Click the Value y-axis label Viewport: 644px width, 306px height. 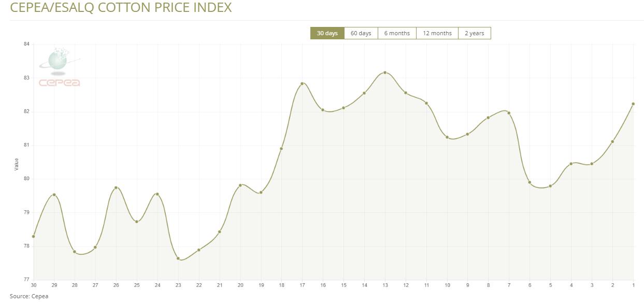click(16, 164)
